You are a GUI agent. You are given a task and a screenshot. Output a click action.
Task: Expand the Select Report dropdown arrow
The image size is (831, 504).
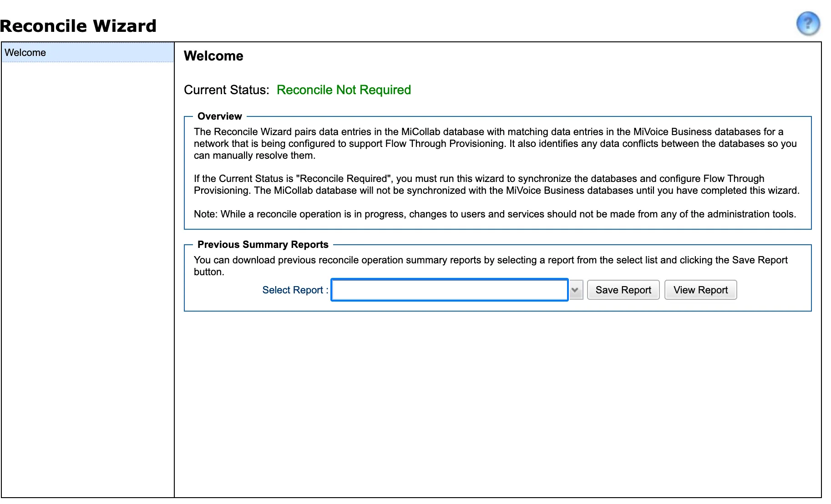point(576,290)
